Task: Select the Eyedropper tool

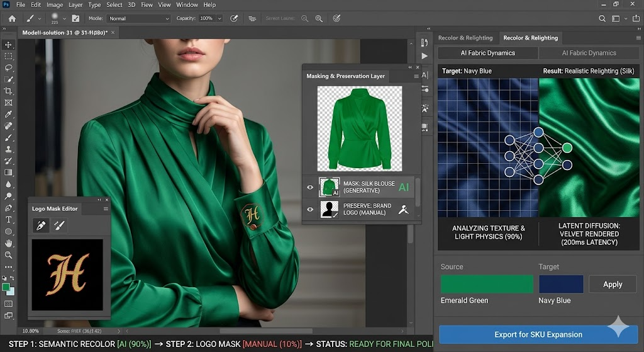Action: click(x=8, y=115)
